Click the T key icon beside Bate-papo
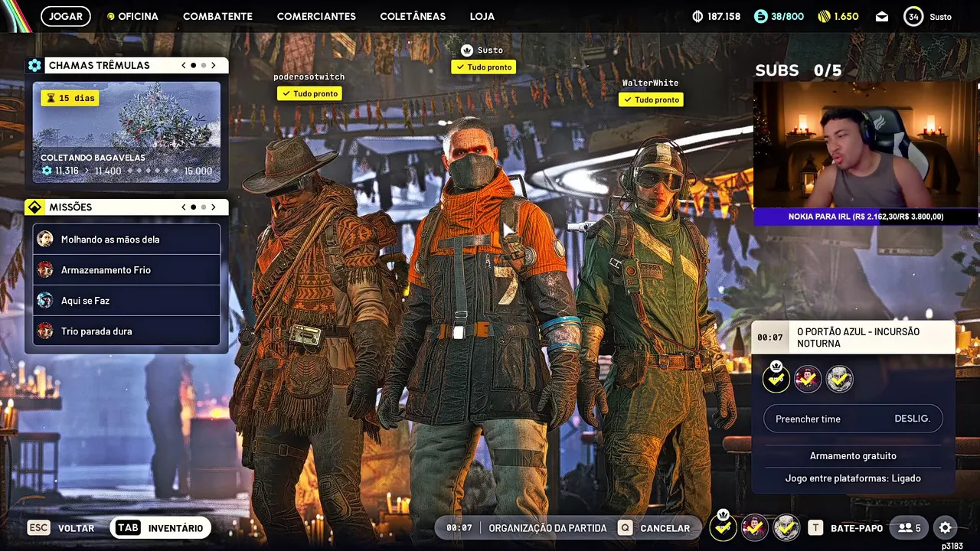980x551 pixels. tap(816, 528)
